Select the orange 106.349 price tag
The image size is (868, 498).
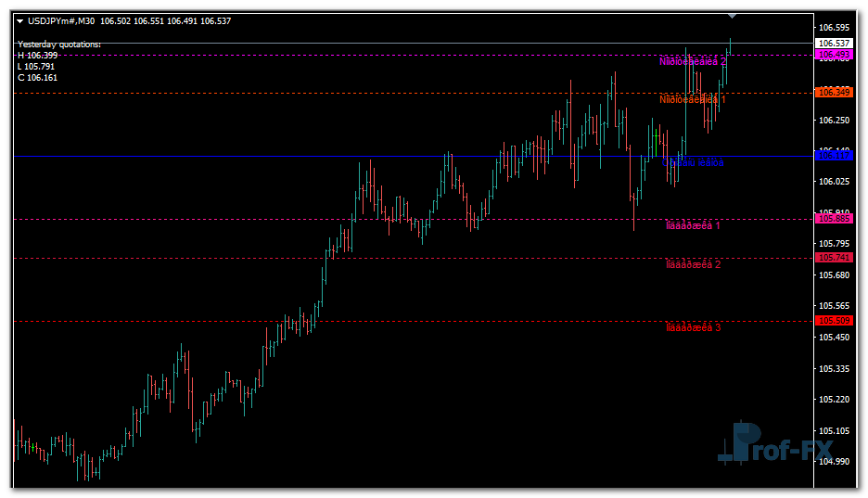[834, 93]
